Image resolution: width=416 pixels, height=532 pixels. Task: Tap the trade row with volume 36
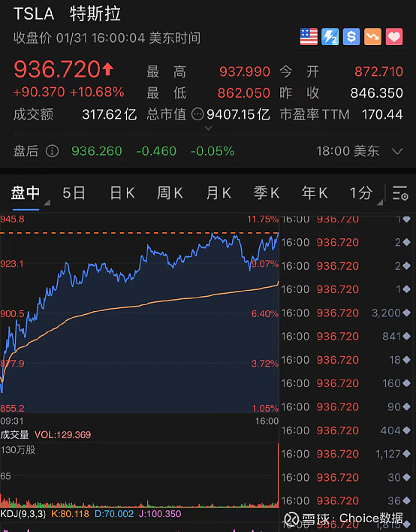point(346,500)
